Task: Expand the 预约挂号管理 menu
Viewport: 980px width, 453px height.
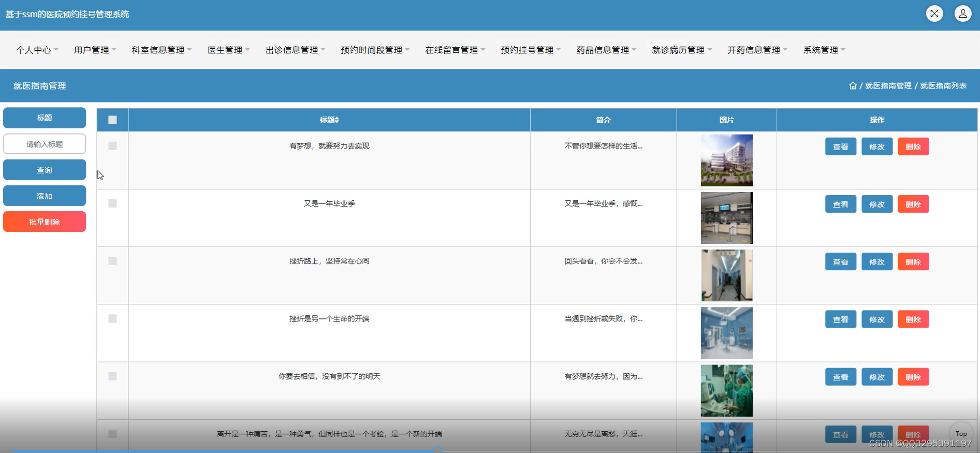Action: coord(531,50)
